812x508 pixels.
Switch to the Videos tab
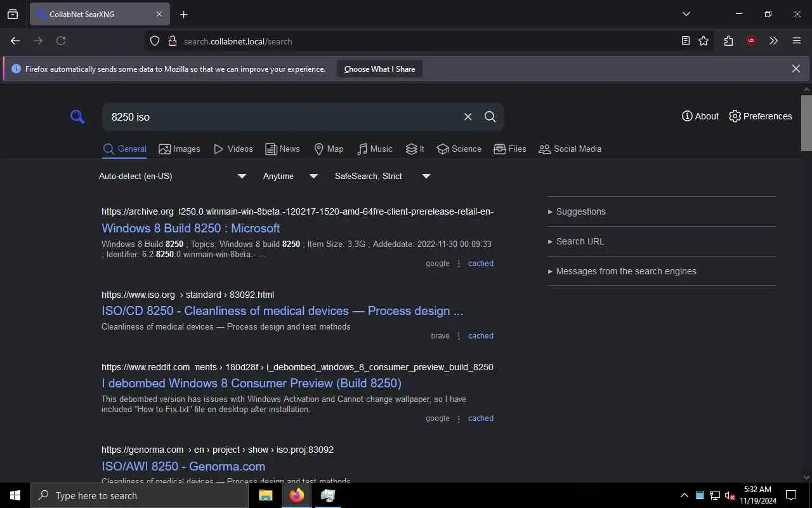[233, 149]
